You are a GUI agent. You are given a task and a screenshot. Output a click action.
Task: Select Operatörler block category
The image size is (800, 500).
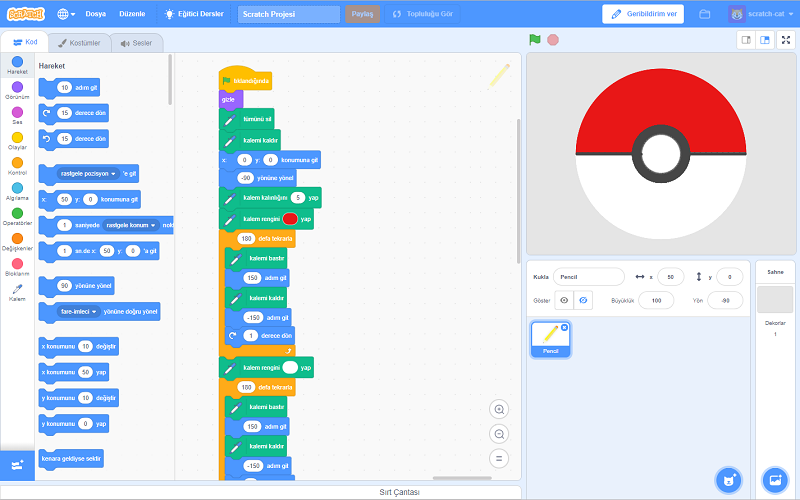tap(17, 216)
